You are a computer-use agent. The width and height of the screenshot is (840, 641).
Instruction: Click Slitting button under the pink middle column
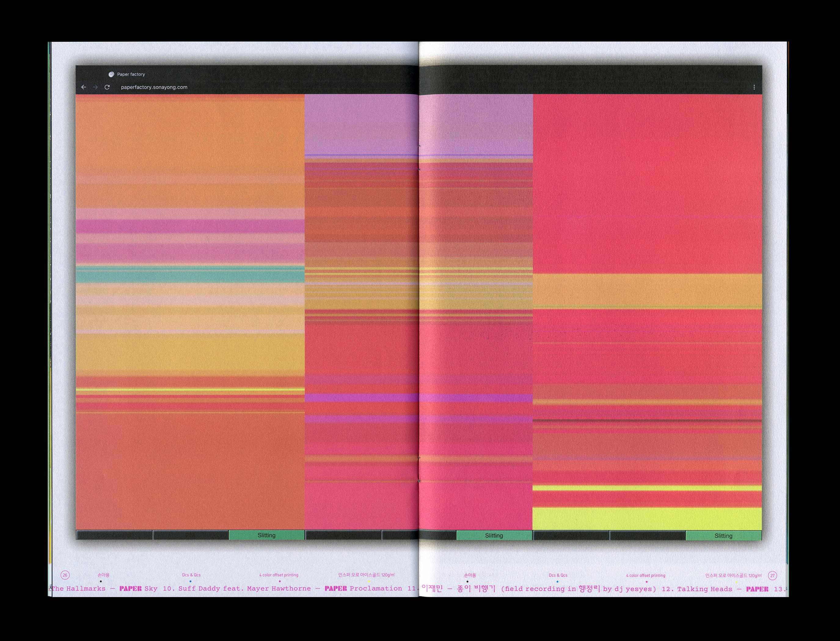[494, 535]
